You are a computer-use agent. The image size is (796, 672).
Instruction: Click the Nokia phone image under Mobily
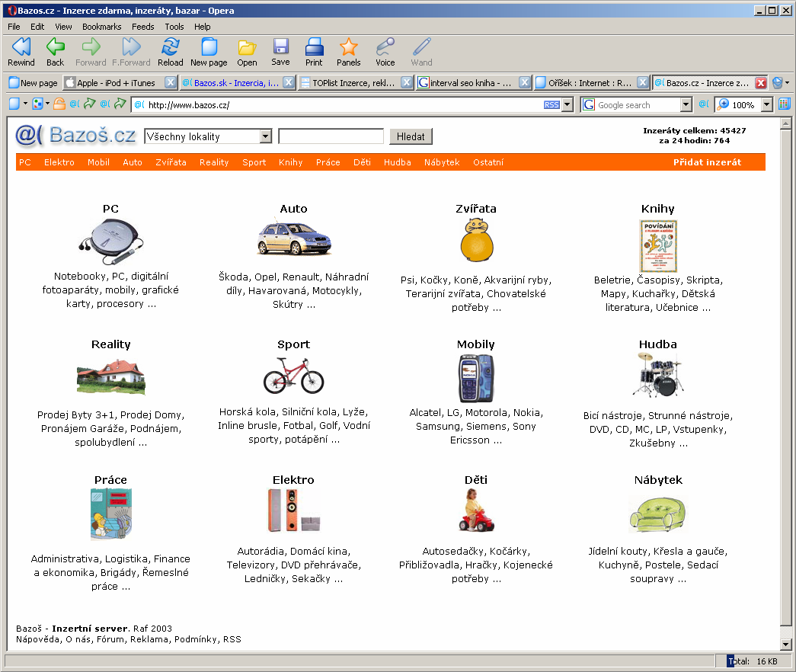[476, 379]
